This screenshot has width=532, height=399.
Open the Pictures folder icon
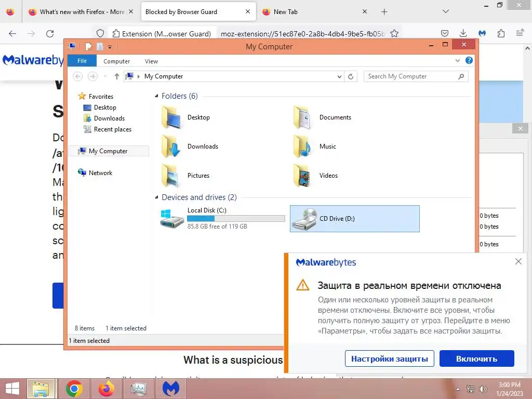(x=171, y=176)
